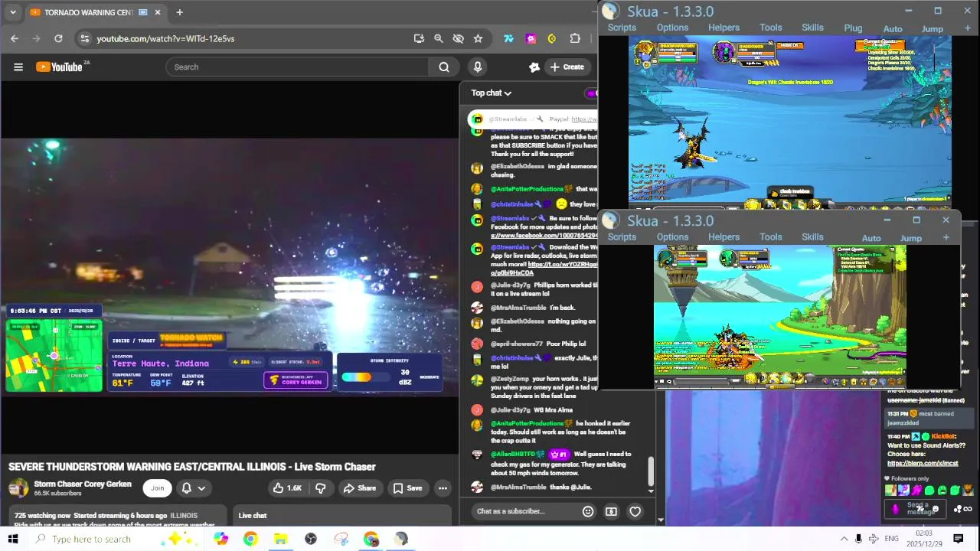Click the YouTube search magnifier button
Image resolution: width=980 pixels, height=551 pixels.
(444, 67)
